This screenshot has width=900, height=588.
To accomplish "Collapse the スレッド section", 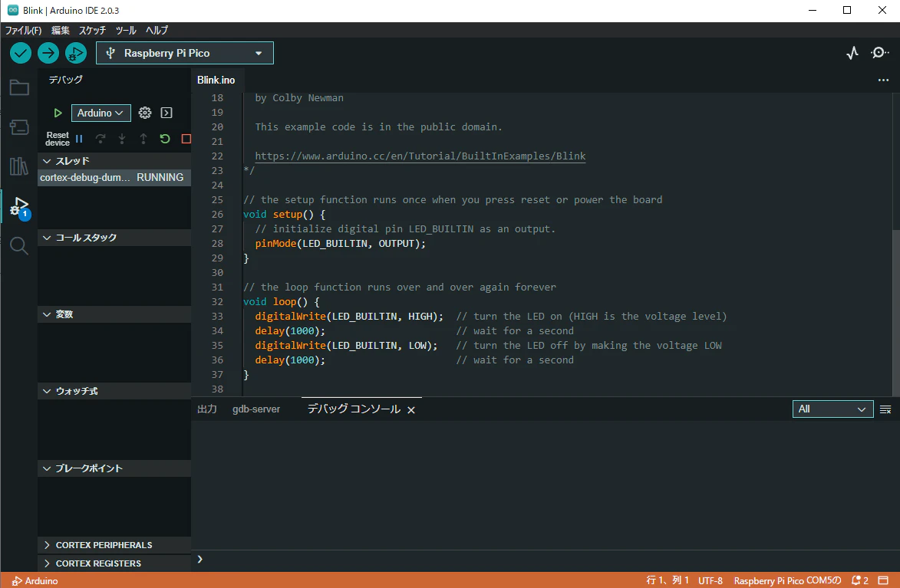I will (x=114, y=161).
